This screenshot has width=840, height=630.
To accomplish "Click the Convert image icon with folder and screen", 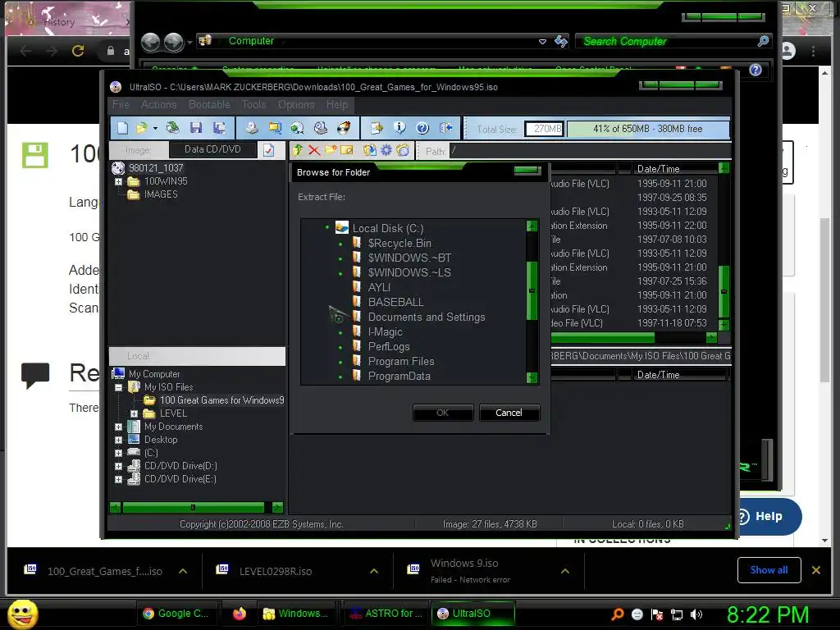I will pos(275,128).
